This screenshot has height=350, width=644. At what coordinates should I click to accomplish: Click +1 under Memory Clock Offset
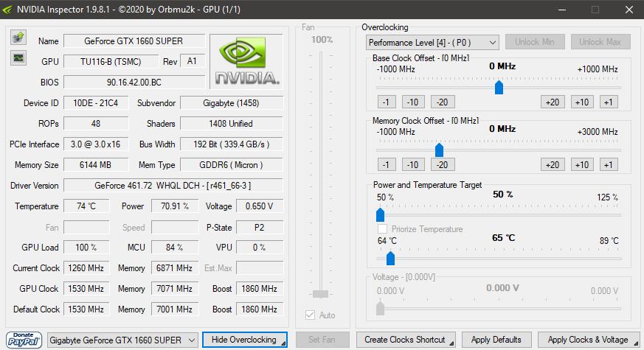tap(609, 165)
